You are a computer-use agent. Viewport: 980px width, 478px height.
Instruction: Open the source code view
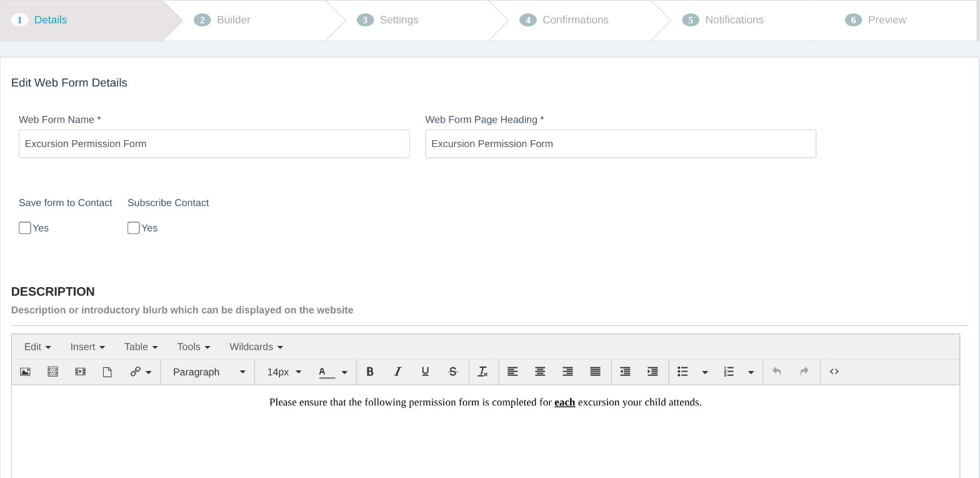point(834,372)
